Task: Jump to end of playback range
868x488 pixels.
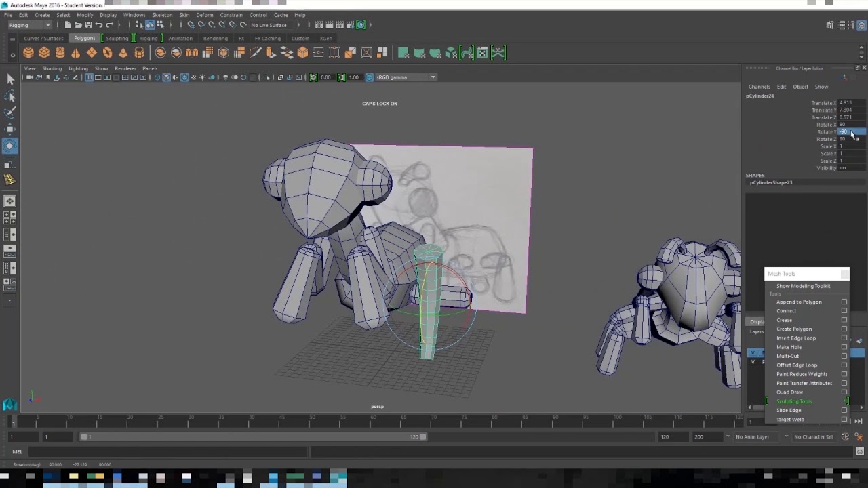Action: pyautogui.click(x=859, y=421)
